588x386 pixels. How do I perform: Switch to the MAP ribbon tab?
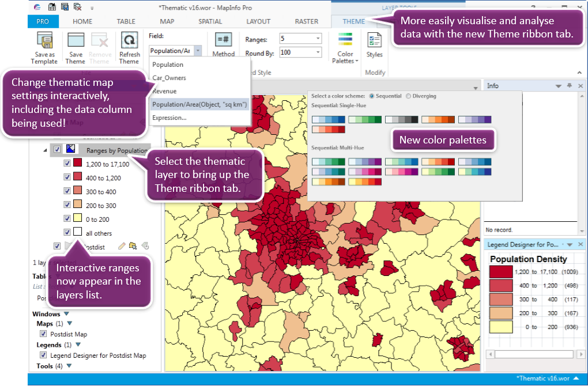[x=167, y=21]
